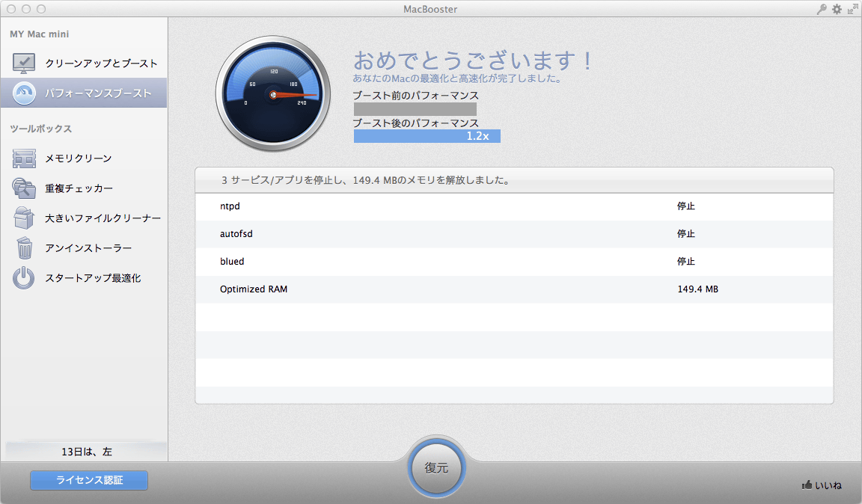The height and width of the screenshot is (504, 862).
Task: Click the ツールボックス section label
Action: (40, 129)
